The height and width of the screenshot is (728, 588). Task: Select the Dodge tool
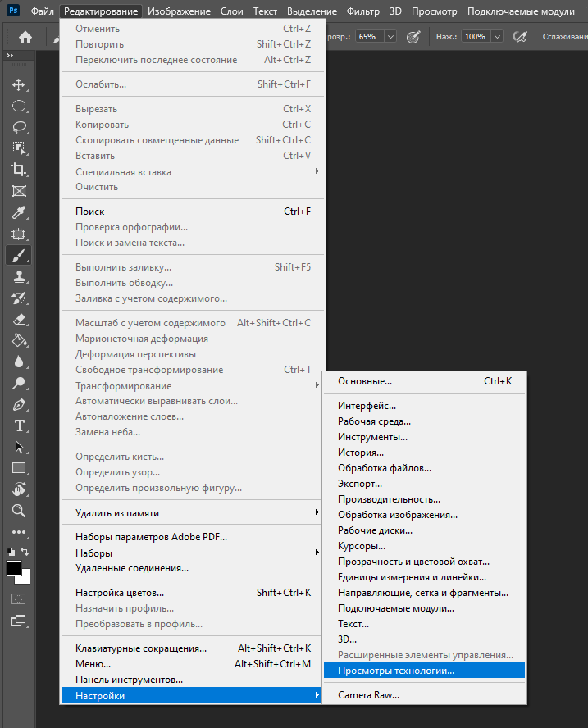click(x=19, y=383)
